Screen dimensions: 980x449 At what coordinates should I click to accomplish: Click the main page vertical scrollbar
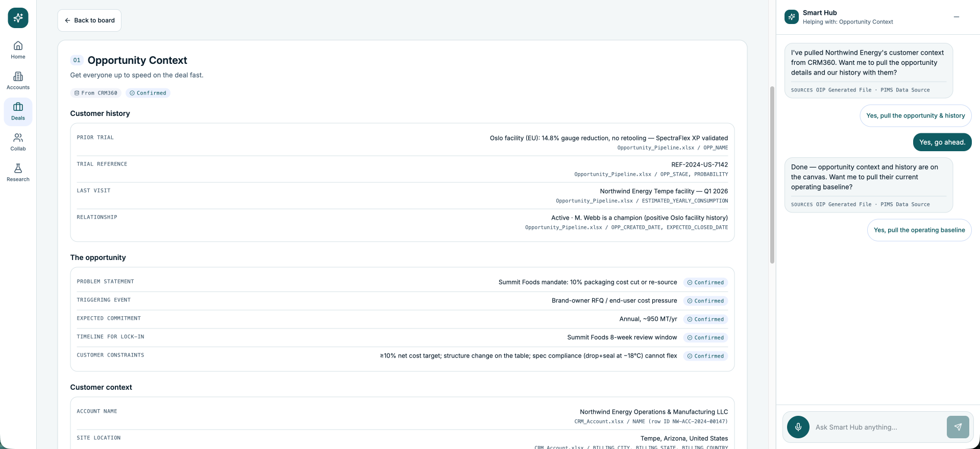[x=772, y=175]
